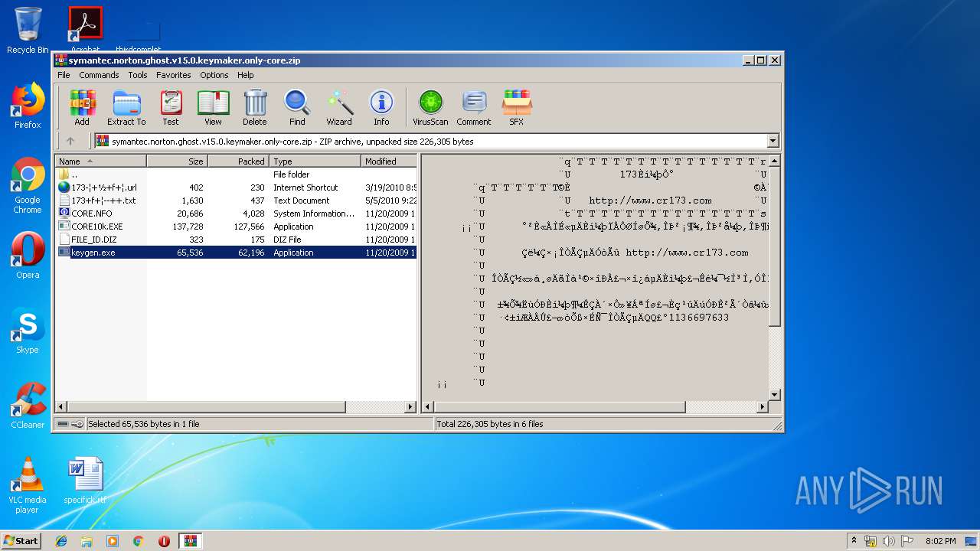Run VirusScan on archive
This screenshot has height=551, width=980.
point(430,108)
